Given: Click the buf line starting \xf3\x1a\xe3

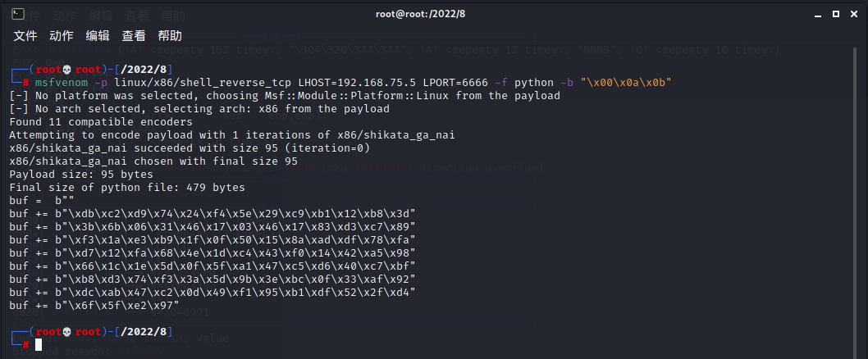Looking at the screenshot, I should [212, 240].
